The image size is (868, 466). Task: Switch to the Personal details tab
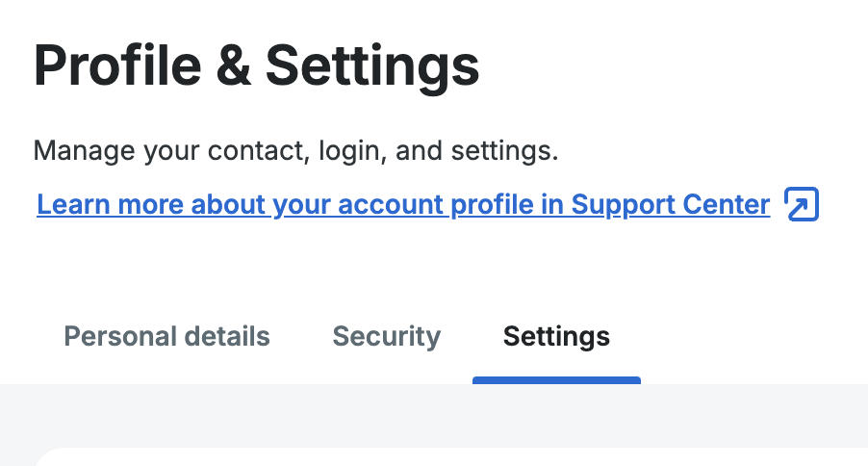pos(166,336)
